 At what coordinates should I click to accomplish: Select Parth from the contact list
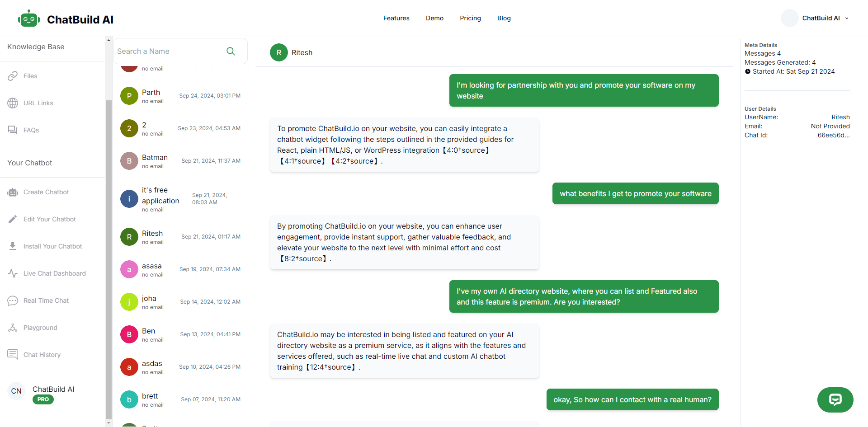point(180,95)
